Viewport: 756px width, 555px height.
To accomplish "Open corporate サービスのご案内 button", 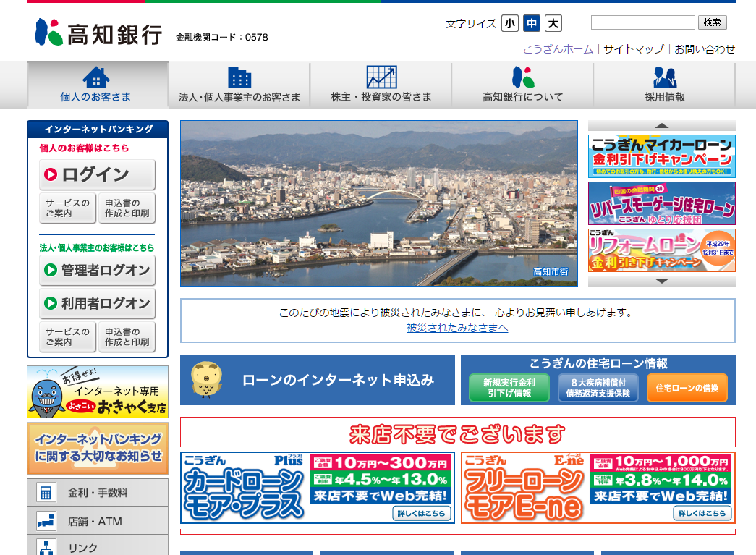I will click(67, 336).
